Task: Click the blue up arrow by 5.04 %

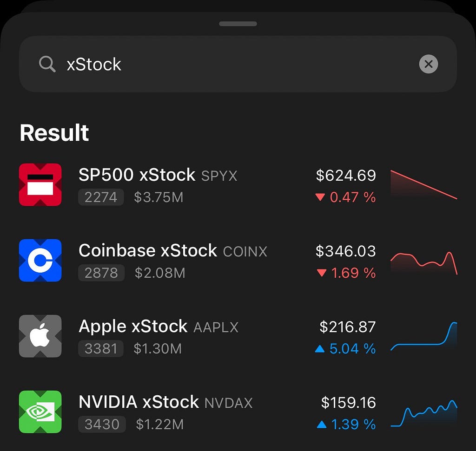Action: click(x=320, y=348)
